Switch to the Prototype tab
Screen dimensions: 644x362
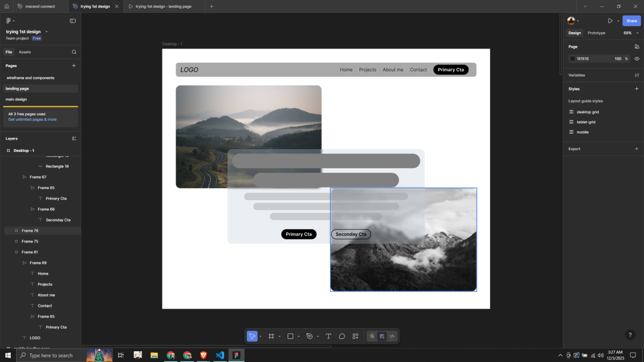(x=596, y=33)
